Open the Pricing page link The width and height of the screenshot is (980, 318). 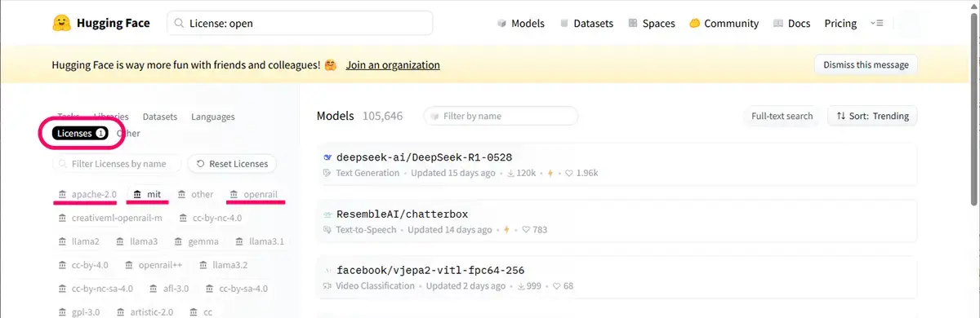[x=840, y=23]
